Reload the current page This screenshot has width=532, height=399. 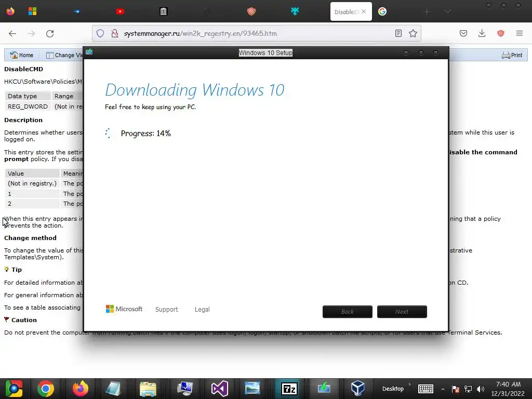click(x=50, y=33)
